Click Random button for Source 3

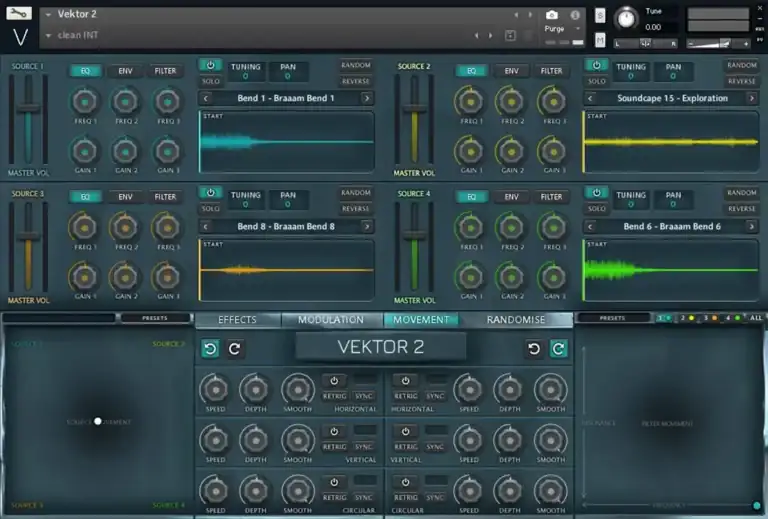pyautogui.click(x=356, y=193)
